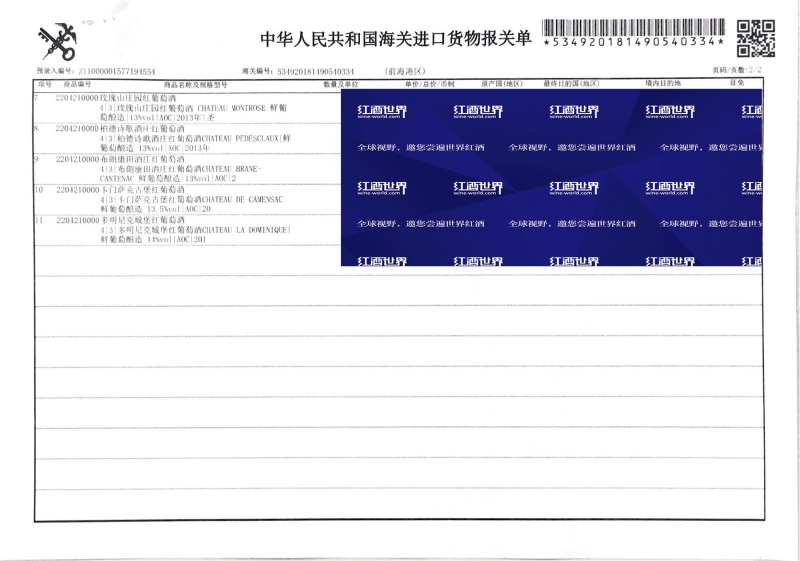Click the CHATEAU BRANE- specification line

(x=180, y=169)
